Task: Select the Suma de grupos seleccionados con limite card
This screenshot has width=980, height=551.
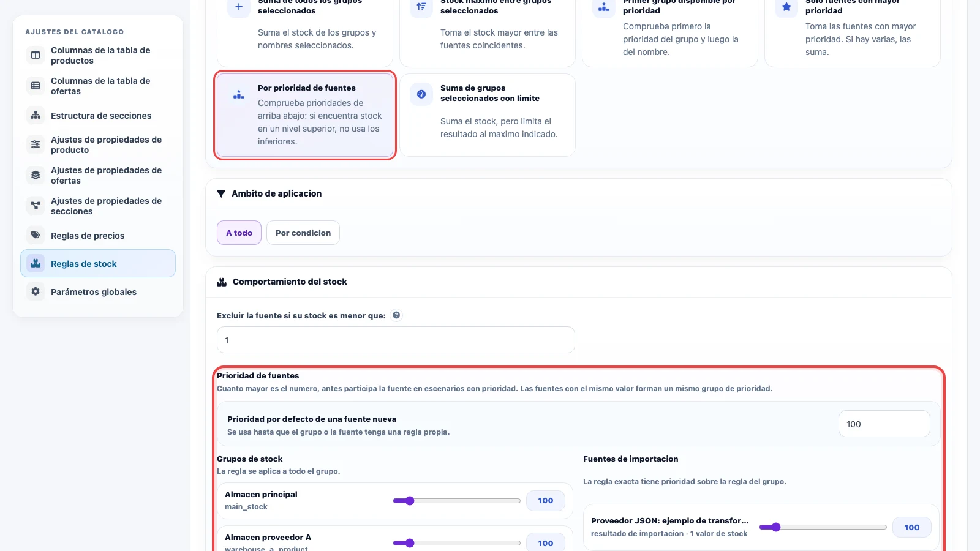Action: point(488,115)
